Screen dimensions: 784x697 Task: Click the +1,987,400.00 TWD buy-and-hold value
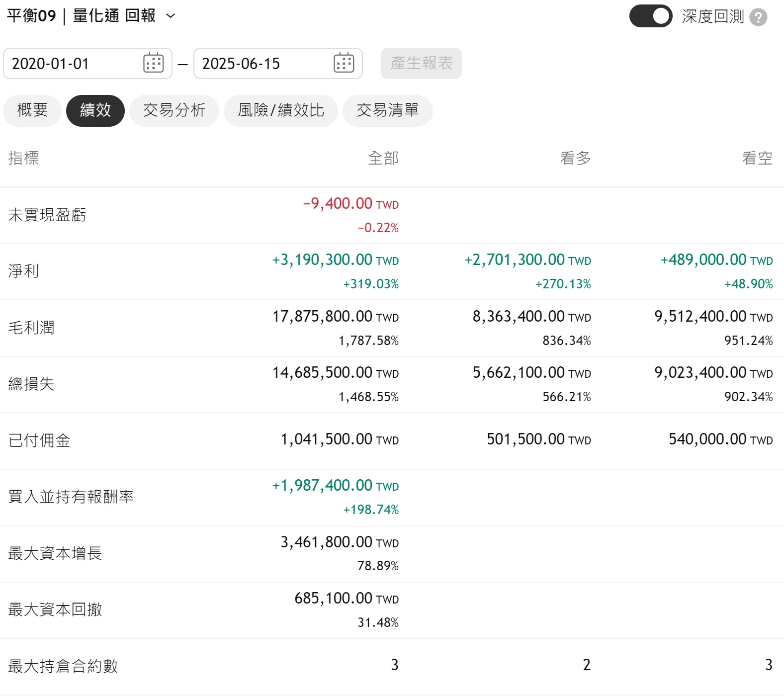tap(336, 485)
